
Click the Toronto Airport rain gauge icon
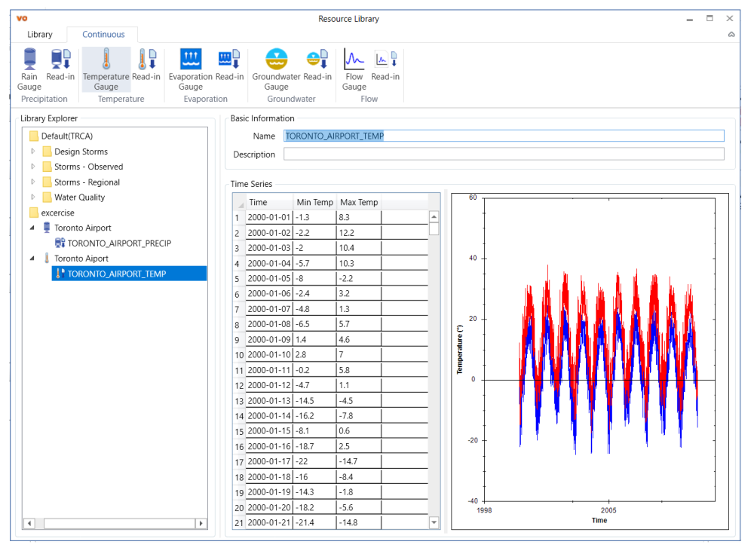tap(47, 228)
